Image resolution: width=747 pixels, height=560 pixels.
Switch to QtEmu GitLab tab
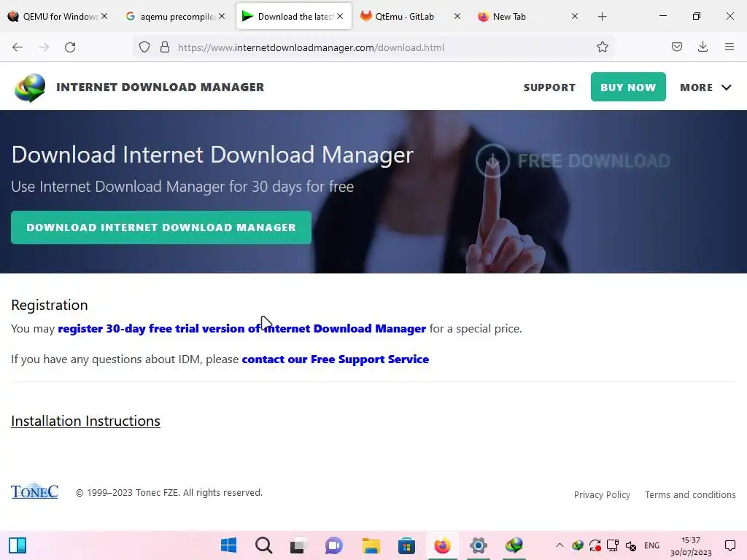411,17
